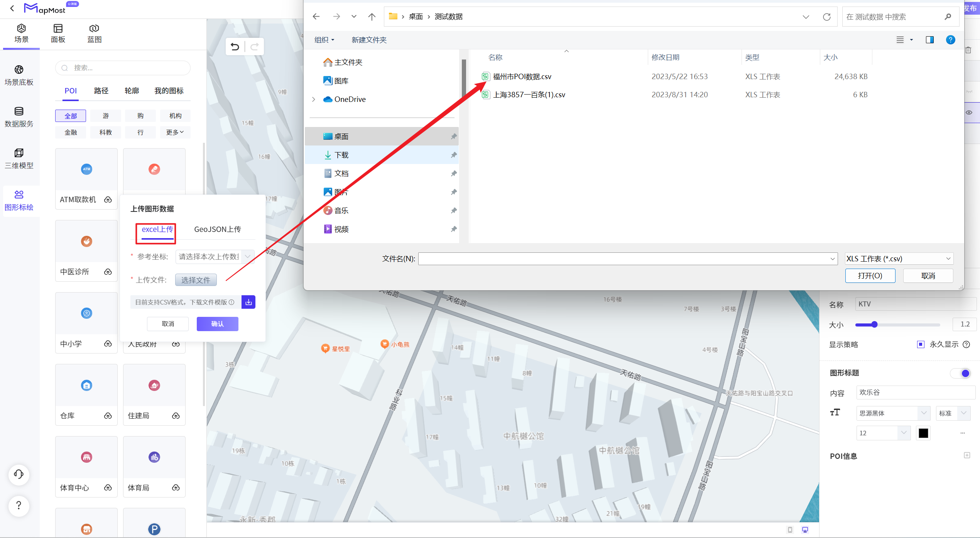Click the 打开(O) button
This screenshot has height=538, width=980.
[870, 276]
